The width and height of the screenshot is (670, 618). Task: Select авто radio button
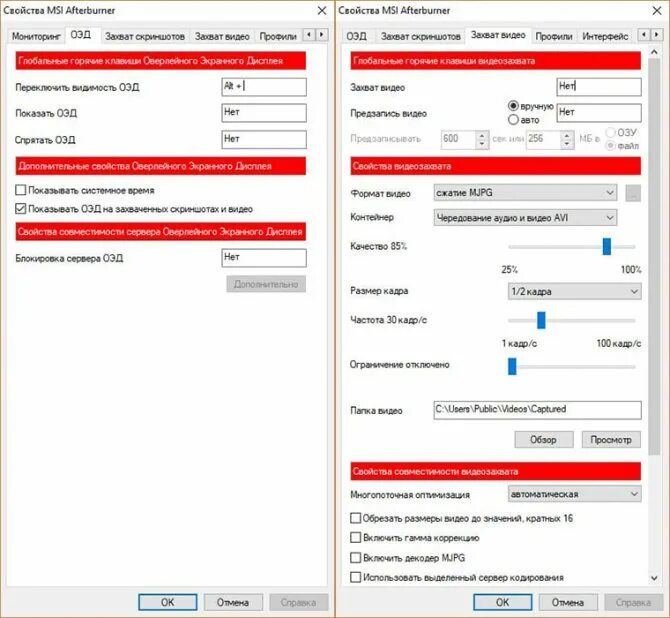tap(513, 120)
